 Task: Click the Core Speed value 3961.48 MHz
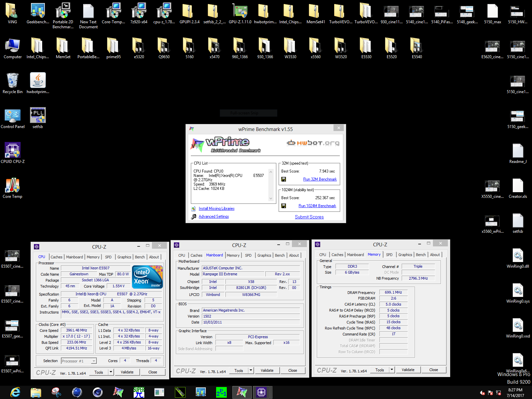click(76, 330)
